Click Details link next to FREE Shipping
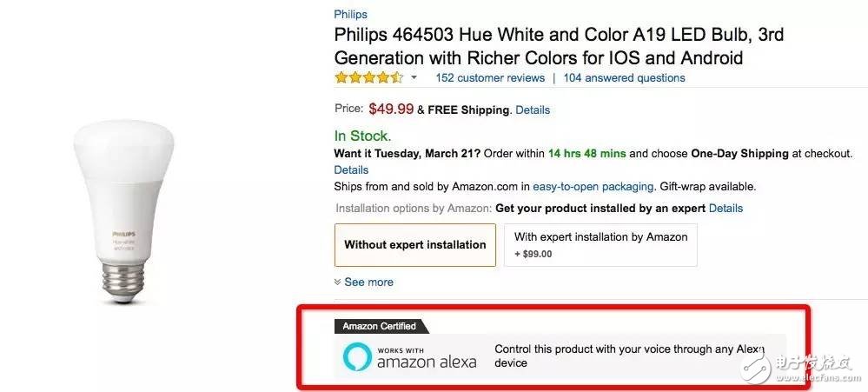The image size is (868, 392). [x=533, y=110]
